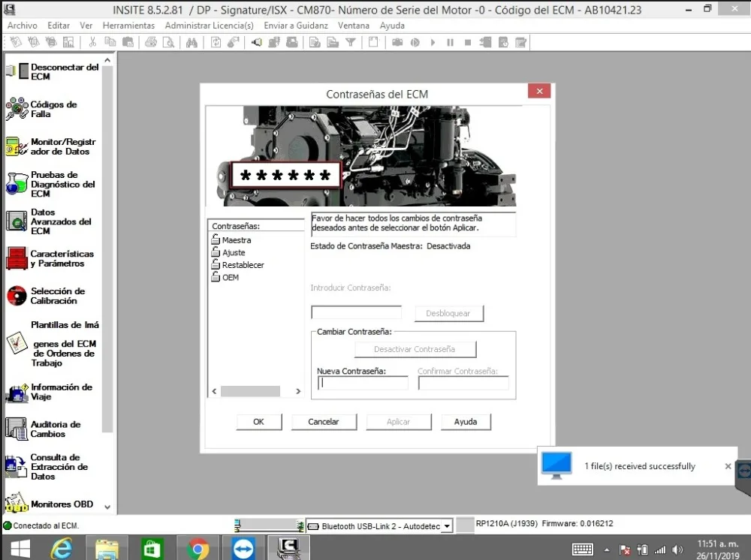Click sidebar scroll up arrow

click(x=107, y=60)
